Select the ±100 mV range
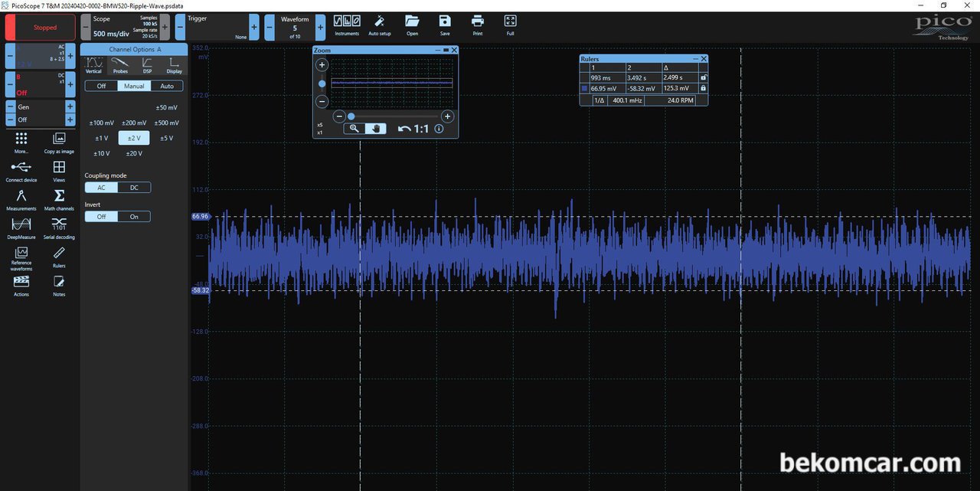The width and height of the screenshot is (980, 491). click(x=101, y=123)
